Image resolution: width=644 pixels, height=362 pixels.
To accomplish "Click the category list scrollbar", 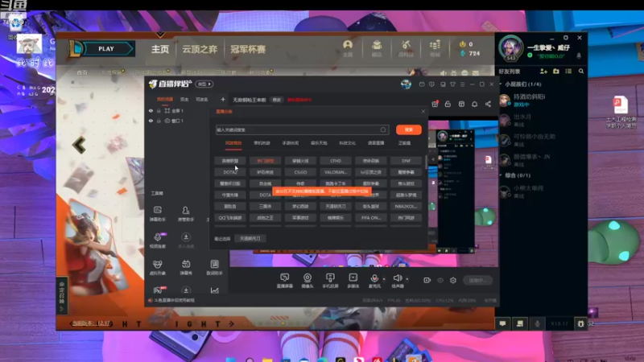I will (x=426, y=162).
